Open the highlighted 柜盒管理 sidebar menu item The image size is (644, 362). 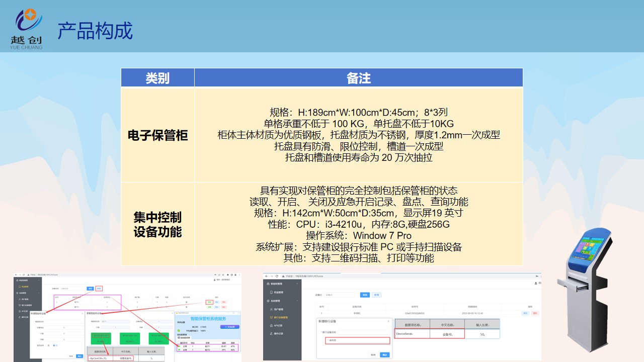24,287
